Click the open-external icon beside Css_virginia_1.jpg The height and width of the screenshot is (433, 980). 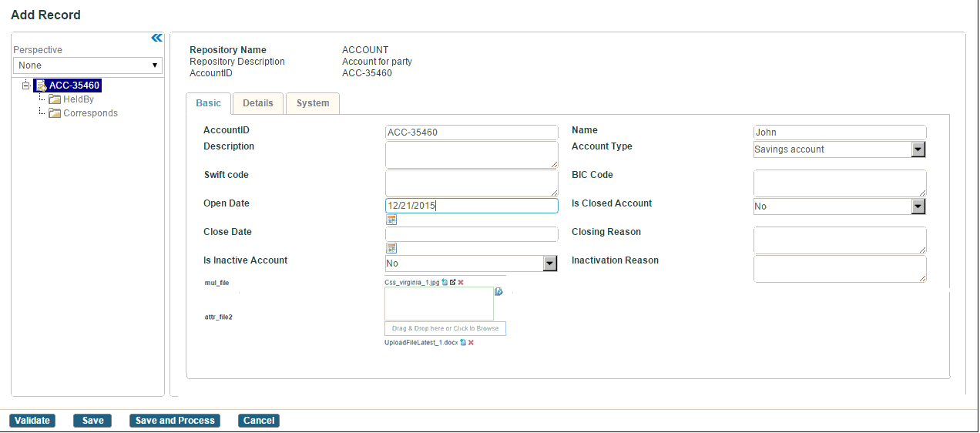pos(453,283)
